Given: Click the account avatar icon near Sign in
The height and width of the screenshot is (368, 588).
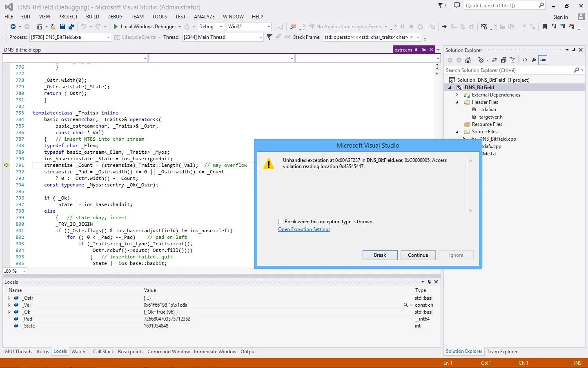Looking at the screenshot, I should click(581, 17).
